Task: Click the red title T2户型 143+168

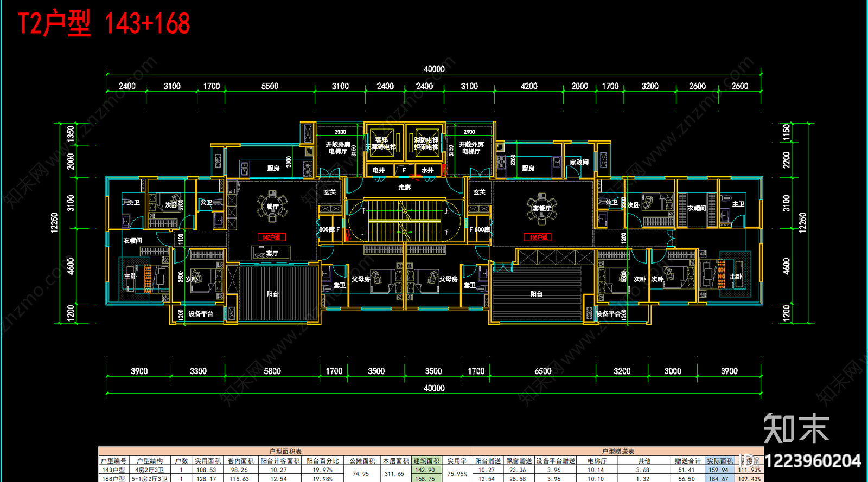Action: 104,24
